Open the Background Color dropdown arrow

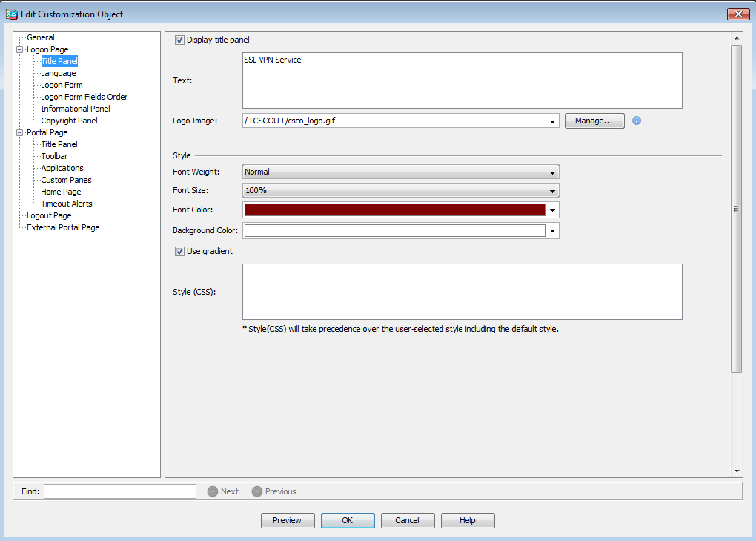[552, 231]
